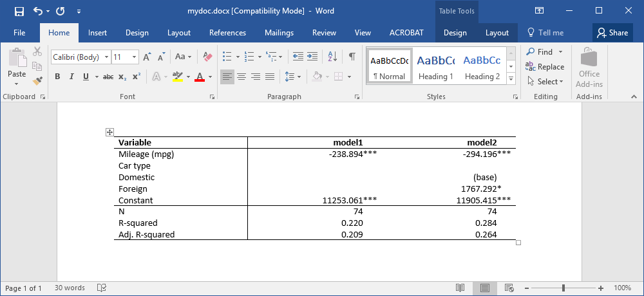Open the Font Color dropdown arrow
Image resolution: width=644 pixels, height=296 pixels.
tap(210, 77)
